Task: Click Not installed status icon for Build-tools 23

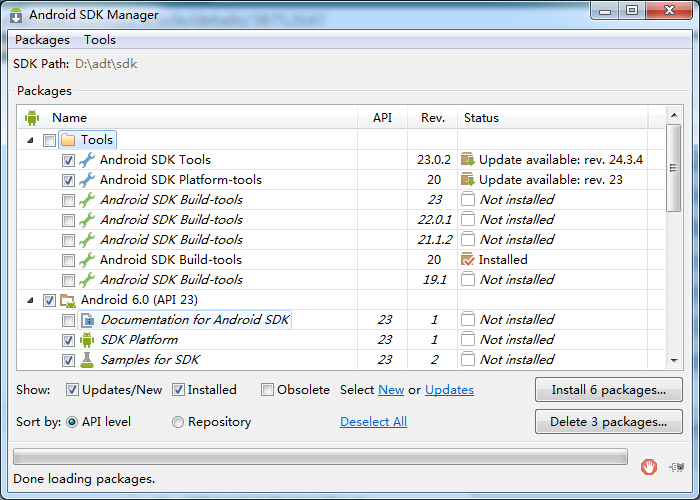Action: (x=468, y=199)
